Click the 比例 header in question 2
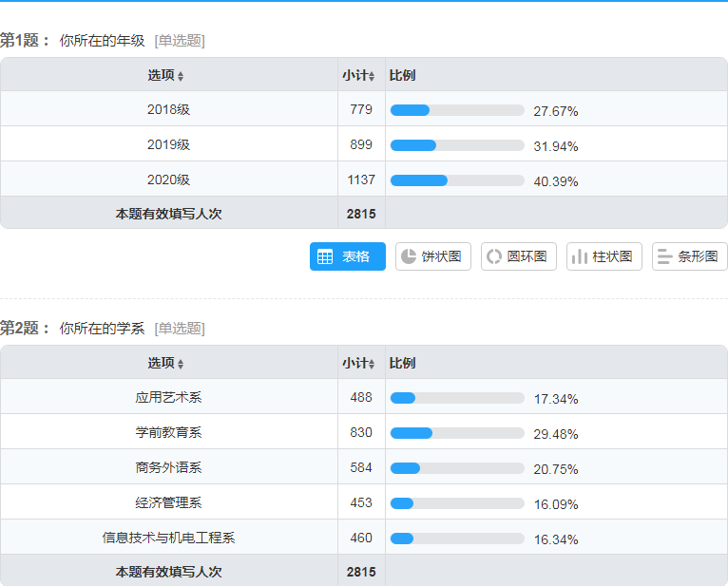728x586 pixels. [x=402, y=363]
